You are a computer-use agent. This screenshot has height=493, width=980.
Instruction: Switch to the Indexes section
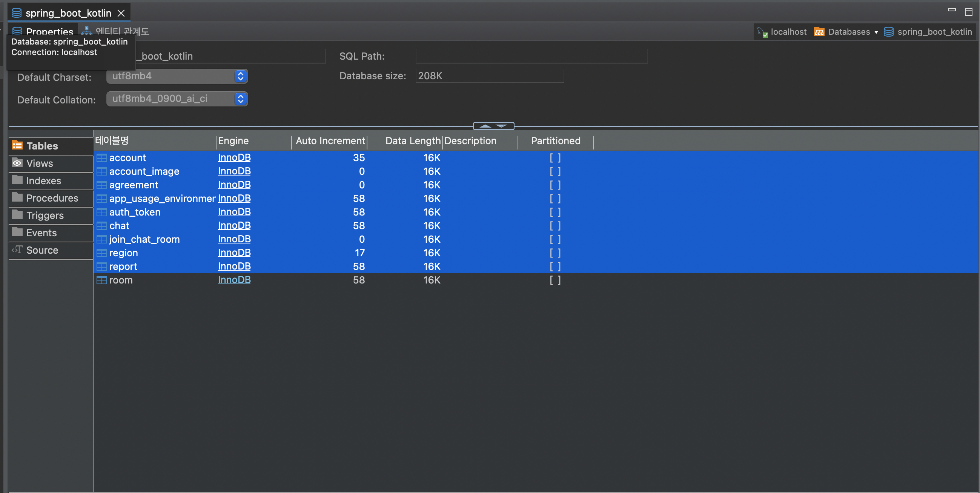click(x=43, y=180)
